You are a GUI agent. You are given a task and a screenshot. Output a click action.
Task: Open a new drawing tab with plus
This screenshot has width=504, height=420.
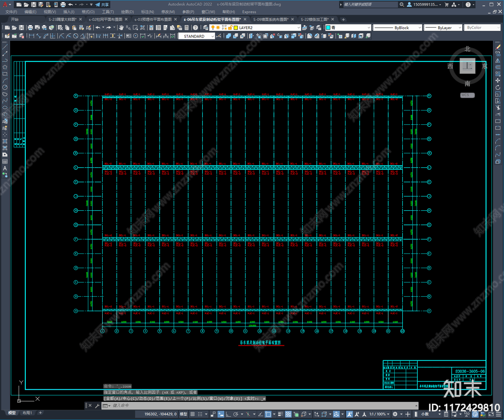click(x=343, y=20)
